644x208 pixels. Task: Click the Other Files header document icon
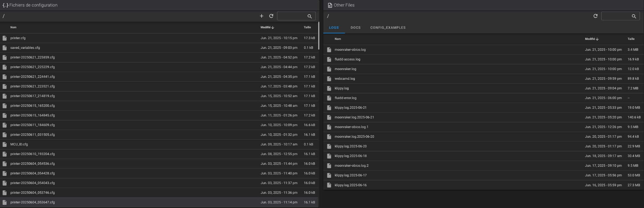pyautogui.click(x=330, y=5)
